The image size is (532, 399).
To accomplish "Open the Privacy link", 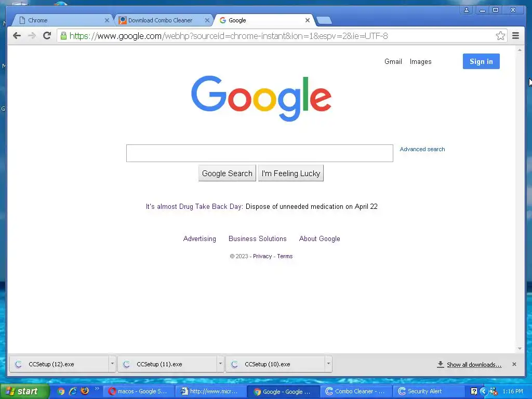I will point(262,256).
